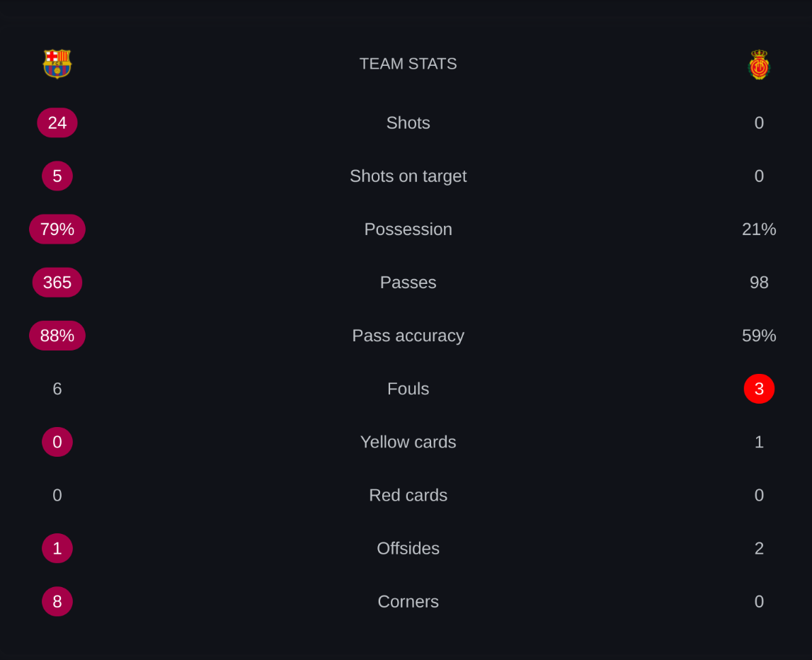Select the 88% pass accuracy badge
Image resolution: width=812 pixels, height=660 pixels.
pos(57,336)
